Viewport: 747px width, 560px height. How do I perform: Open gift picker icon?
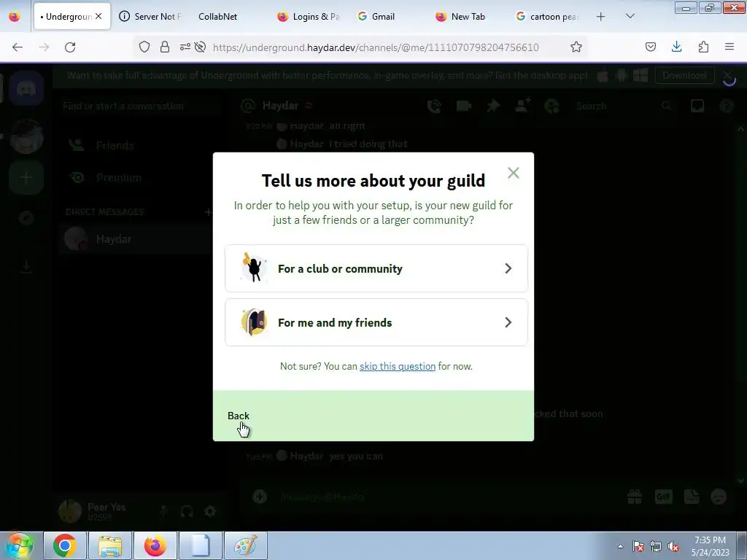point(635,497)
